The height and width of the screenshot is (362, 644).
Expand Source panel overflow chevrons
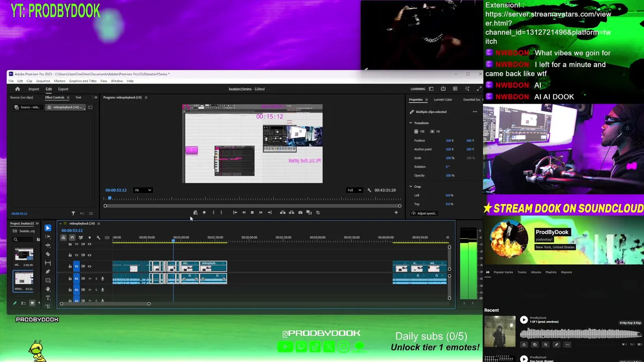point(96,98)
